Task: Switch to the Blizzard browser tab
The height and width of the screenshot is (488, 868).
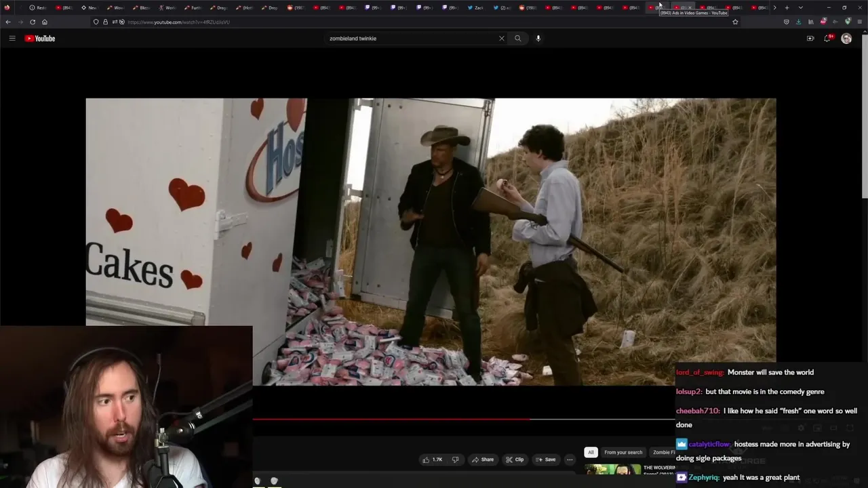Action: click(x=140, y=7)
